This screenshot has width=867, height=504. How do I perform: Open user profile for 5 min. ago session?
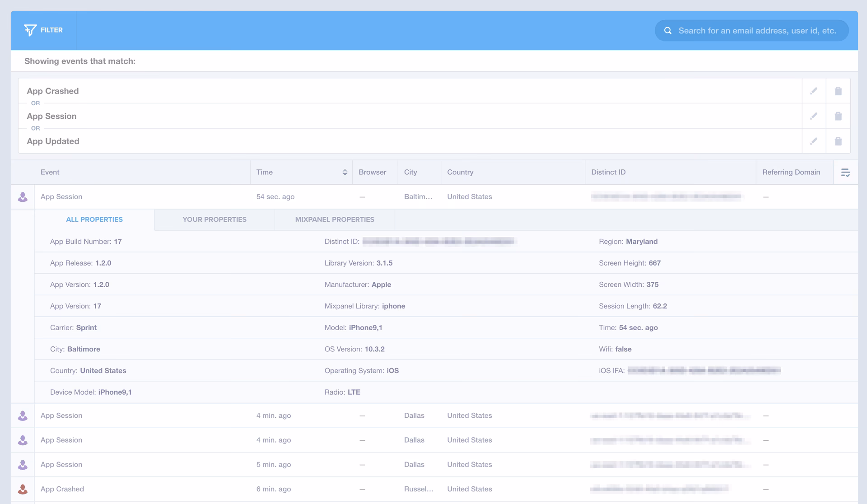click(23, 465)
